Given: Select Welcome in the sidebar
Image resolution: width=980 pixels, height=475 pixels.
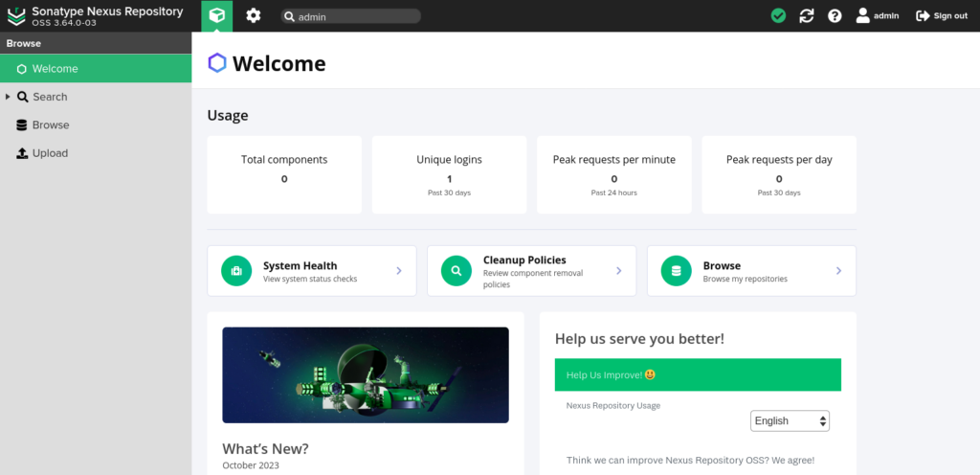Looking at the screenshot, I should click(x=96, y=68).
